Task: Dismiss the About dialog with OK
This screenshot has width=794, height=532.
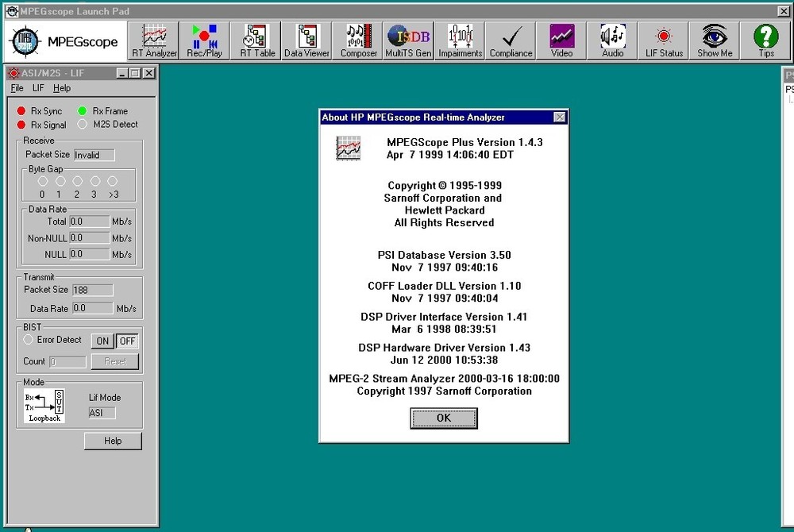Action: coord(443,418)
